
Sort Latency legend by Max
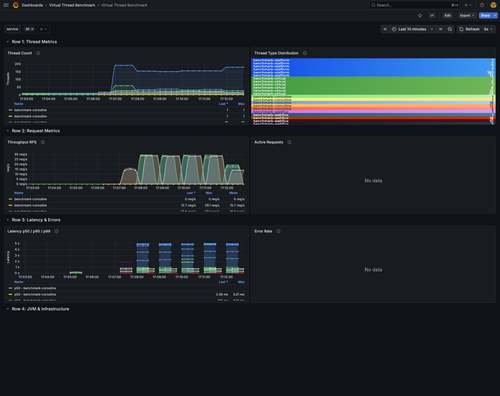click(x=241, y=282)
